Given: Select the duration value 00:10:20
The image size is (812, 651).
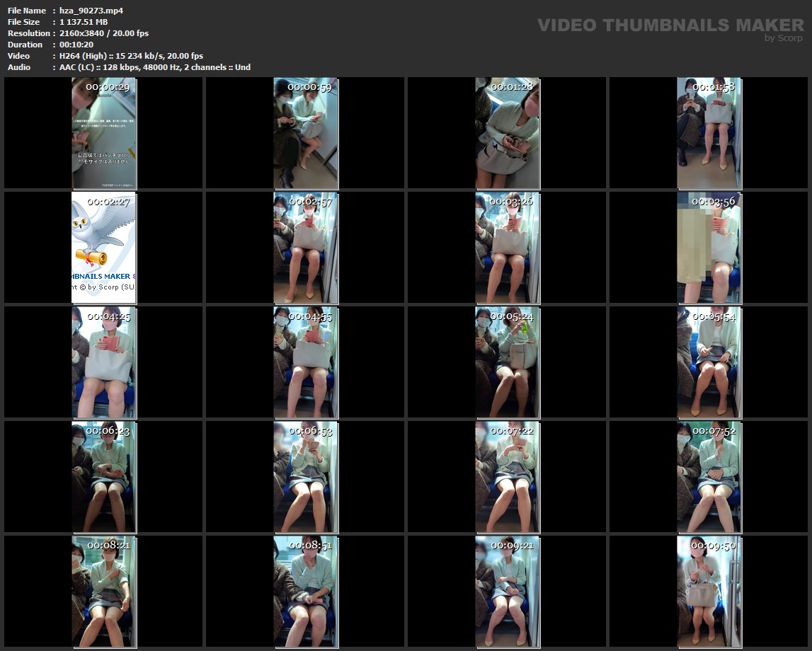Looking at the screenshot, I should pyautogui.click(x=76, y=45).
